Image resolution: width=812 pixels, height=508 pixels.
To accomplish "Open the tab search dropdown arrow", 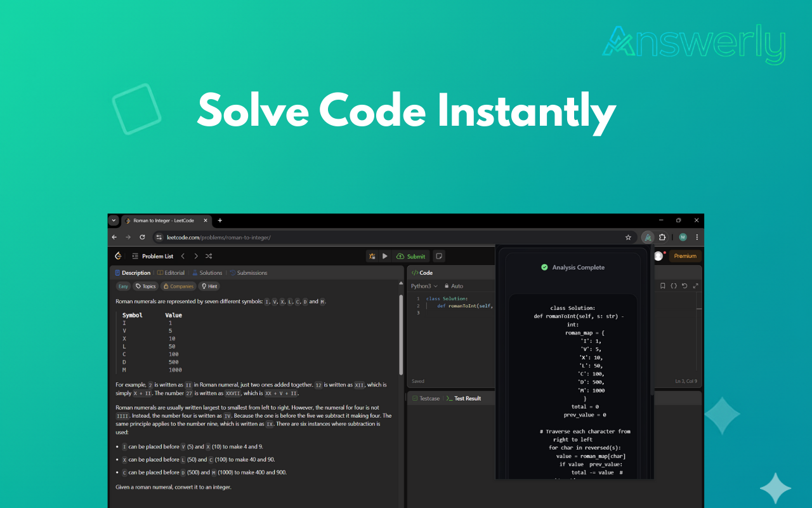I will click(x=114, y=220).
